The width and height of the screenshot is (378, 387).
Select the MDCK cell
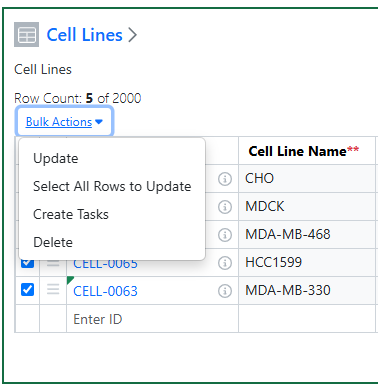pos(307,207)
